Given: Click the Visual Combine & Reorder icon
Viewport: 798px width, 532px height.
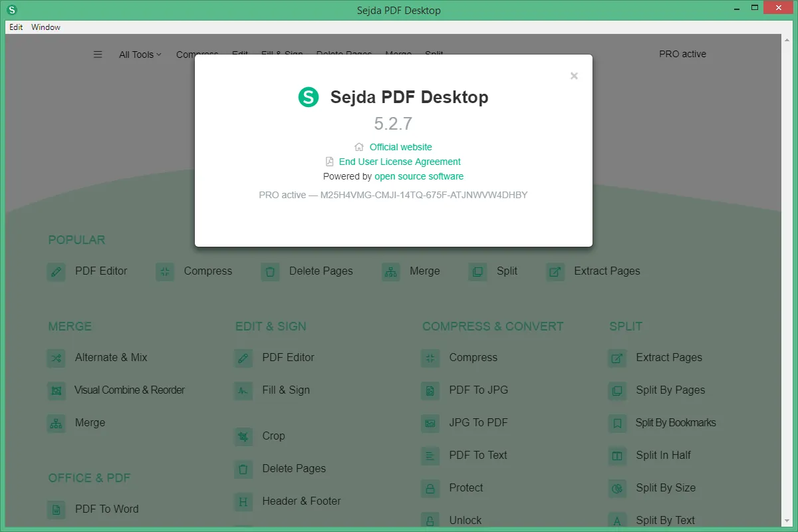Looking at the screenshot, I should (x=57, y=390).
